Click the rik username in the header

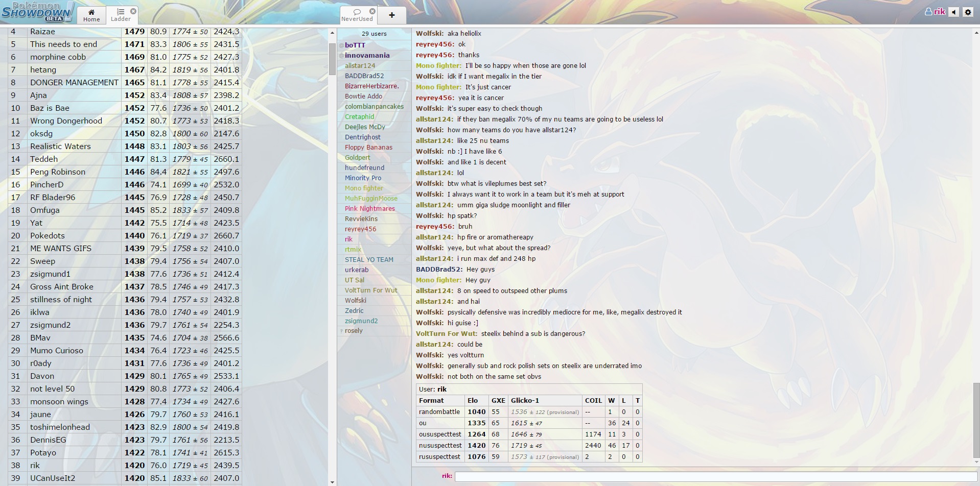tap(935, 12)
